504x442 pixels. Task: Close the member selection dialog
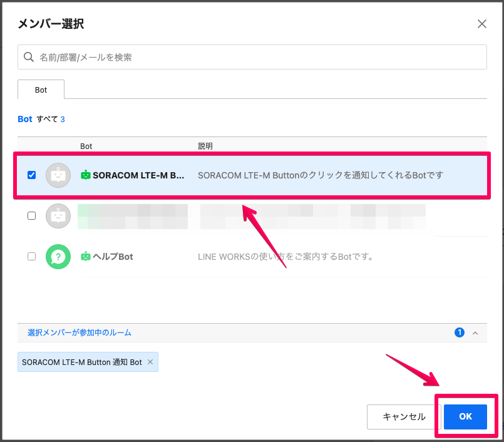[481, 24]
